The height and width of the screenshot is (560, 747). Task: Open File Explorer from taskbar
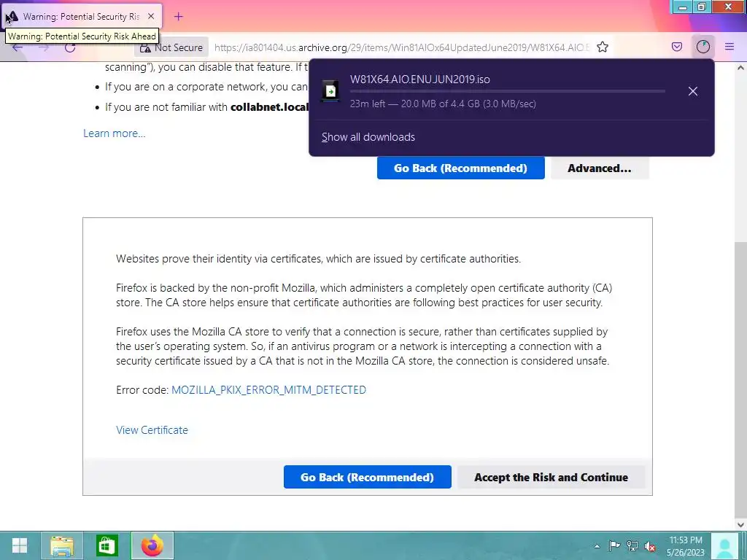pyautogui.click(x=62, y=545)
